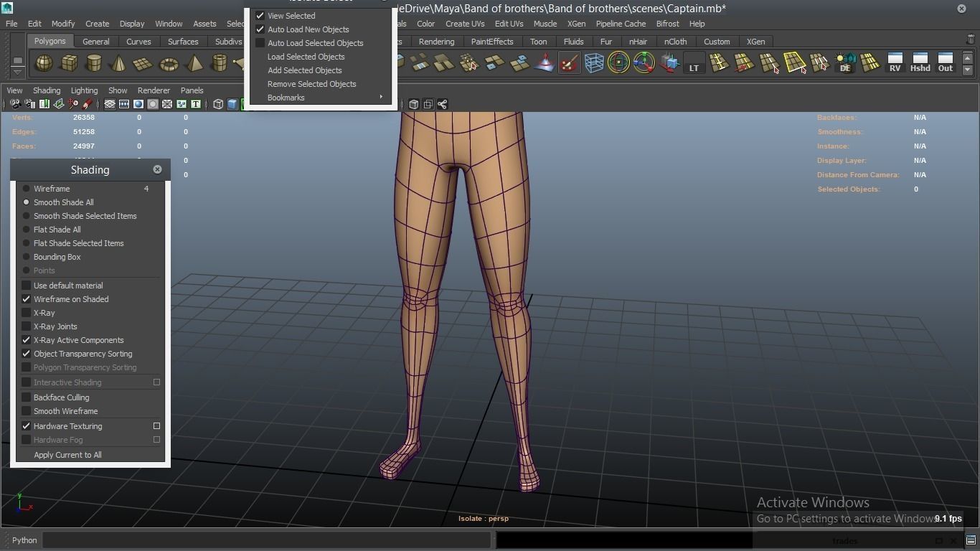
Task: Switch to the Curves shelf tab
Action: [x=138, y=42]
